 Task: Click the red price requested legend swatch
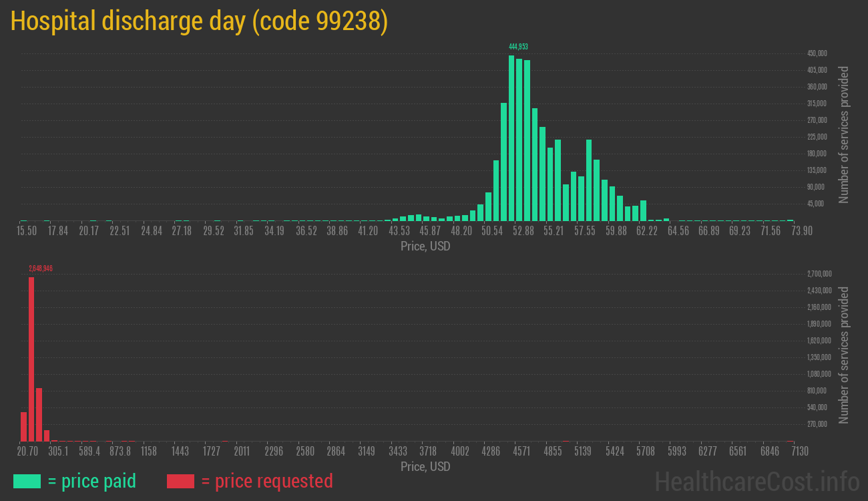coord(180,481)
